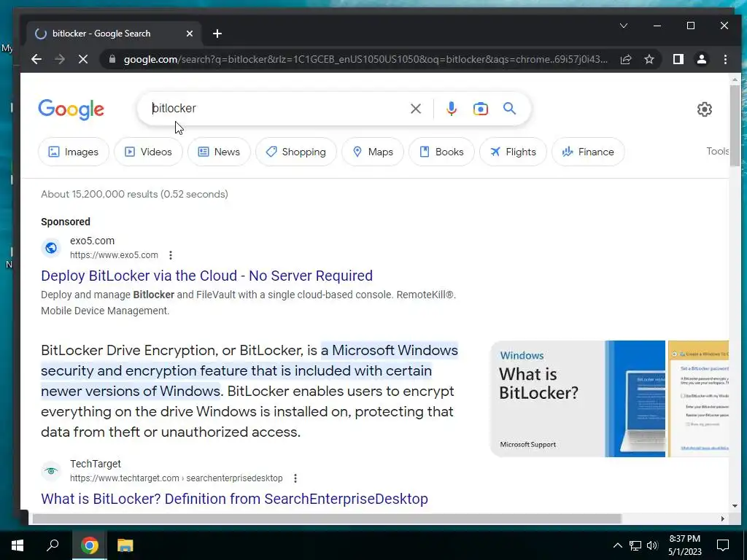Click the TechTarget eye favicon

pyautogui.click(x=51, y=471)
